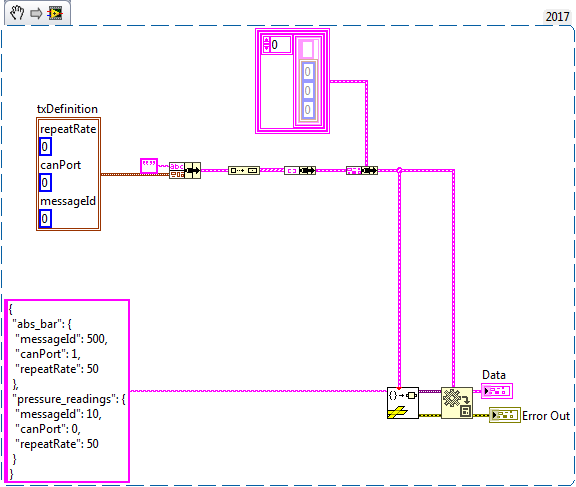Viewport: 576px width, 487px height.
Task: Select the empty string constant node
Action: tap(149, 166)
